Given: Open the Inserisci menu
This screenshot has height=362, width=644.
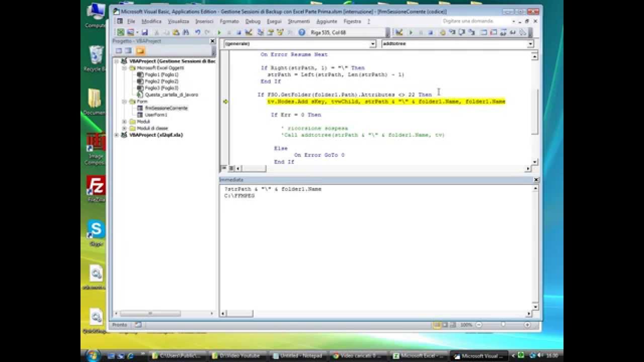Looking at the screenshot, I should point(205,21).
